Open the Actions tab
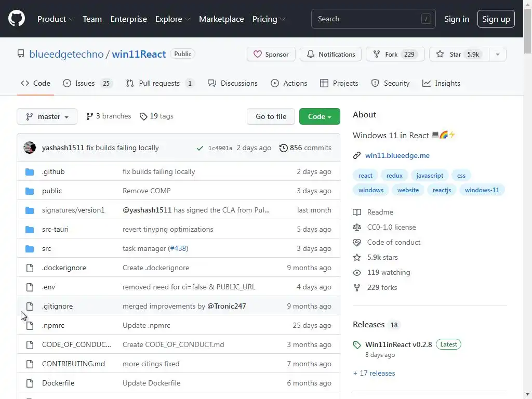The height and width of the screenshot is (399, 532). (289, 83)
